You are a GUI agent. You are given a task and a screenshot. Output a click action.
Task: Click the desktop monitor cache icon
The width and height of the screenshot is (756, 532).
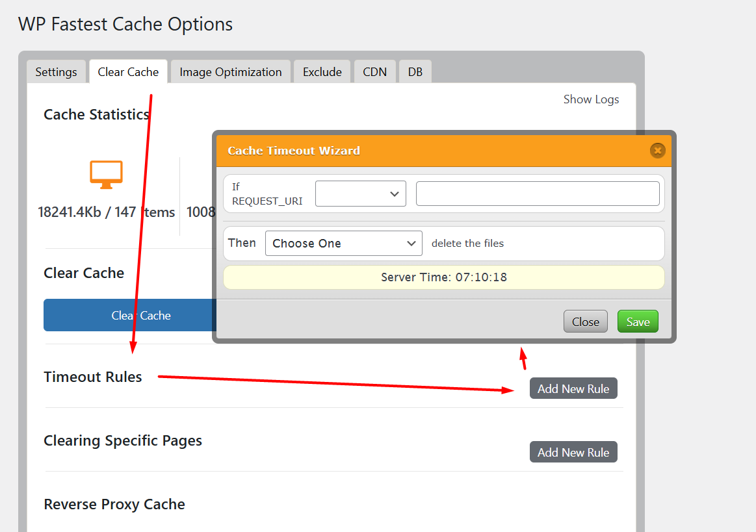tap(106, 175)
